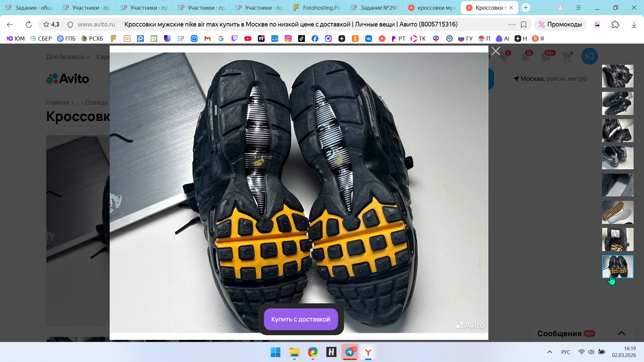The height and width of the screenshot is (362, 644).
Task: Go back with browser arrow
Action: pos(10,24)
